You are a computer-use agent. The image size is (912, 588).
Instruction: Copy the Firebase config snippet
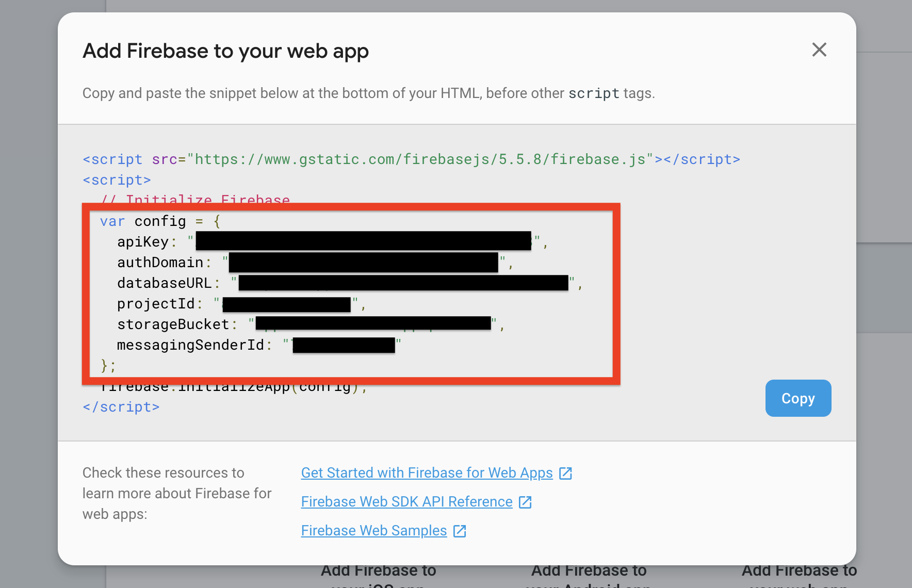[x=798, y=398]
